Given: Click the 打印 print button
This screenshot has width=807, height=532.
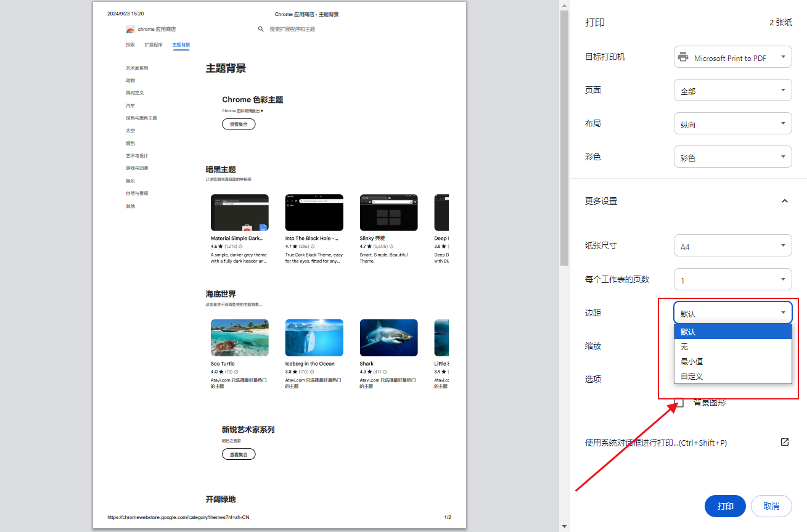Looking at the screenshot, I should [725, 506].
